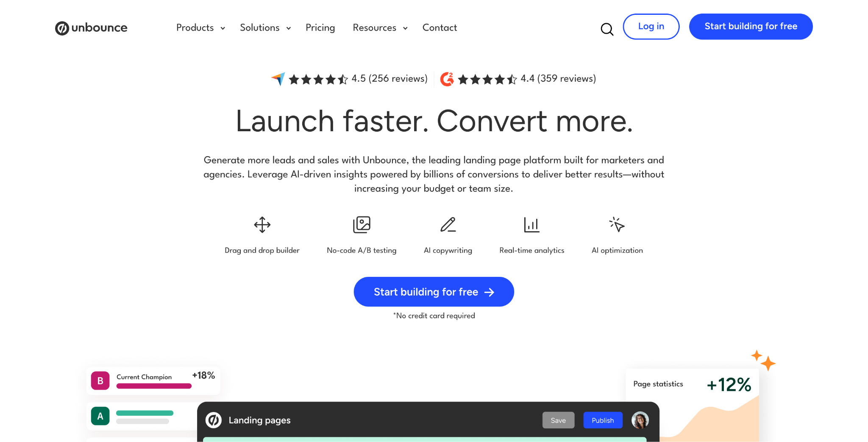Click the AI optimization cursor icon
Viewport: 868px width, 442px height.
(617, 225)
